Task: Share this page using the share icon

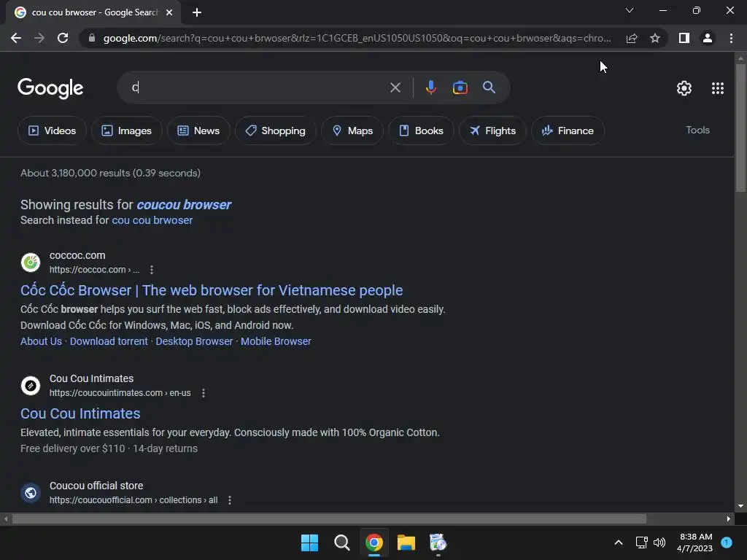Action: click(632, 38)
